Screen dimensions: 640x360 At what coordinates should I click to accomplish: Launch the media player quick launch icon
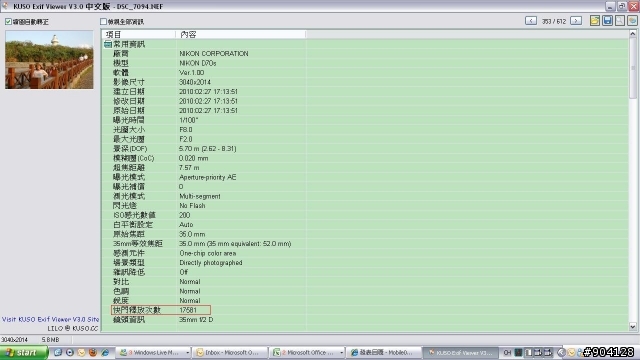pyautogui.click(x=70, y=353)
